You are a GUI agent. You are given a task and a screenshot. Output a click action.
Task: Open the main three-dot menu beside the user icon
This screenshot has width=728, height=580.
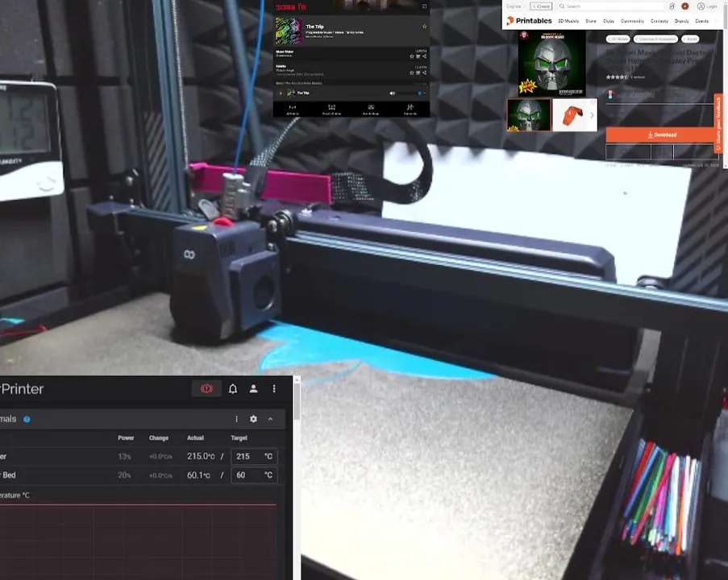point(274,389)
